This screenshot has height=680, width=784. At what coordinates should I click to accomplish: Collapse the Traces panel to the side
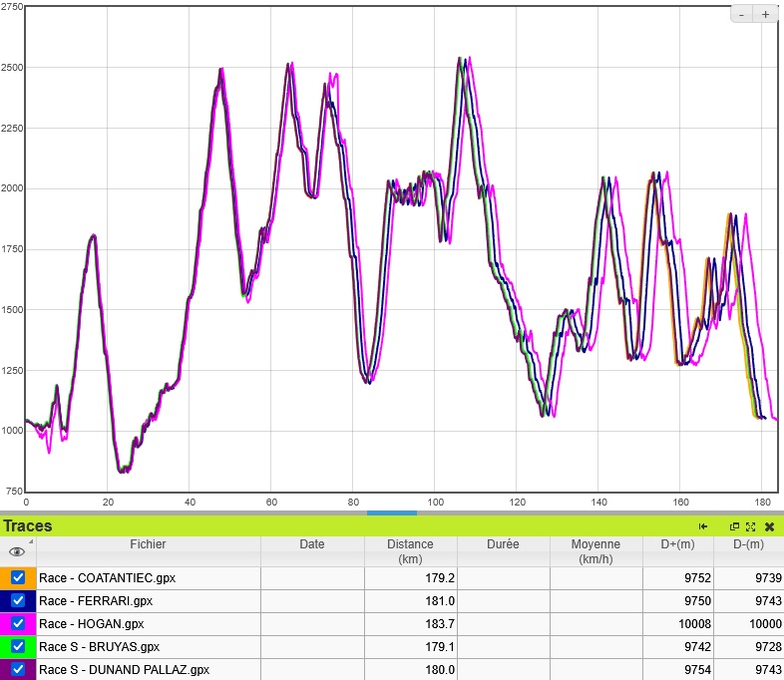[703, 526]
